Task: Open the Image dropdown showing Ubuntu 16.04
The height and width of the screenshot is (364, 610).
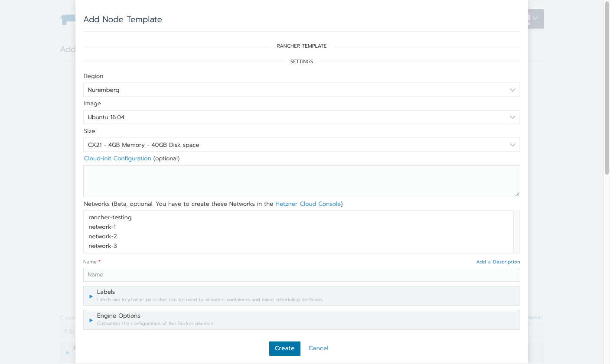Action: coord(301,117)
